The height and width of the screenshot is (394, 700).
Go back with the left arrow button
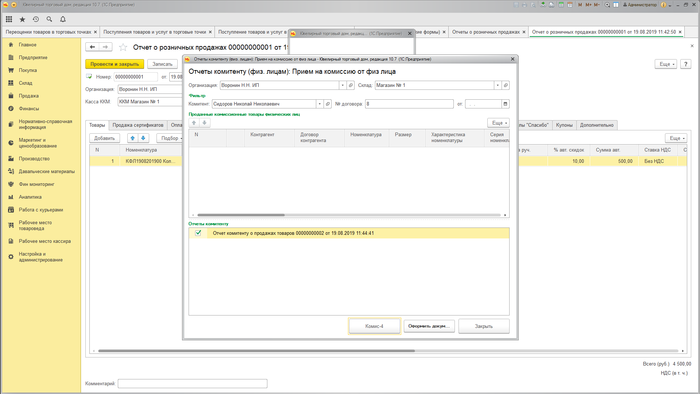[x=92, y=47]
